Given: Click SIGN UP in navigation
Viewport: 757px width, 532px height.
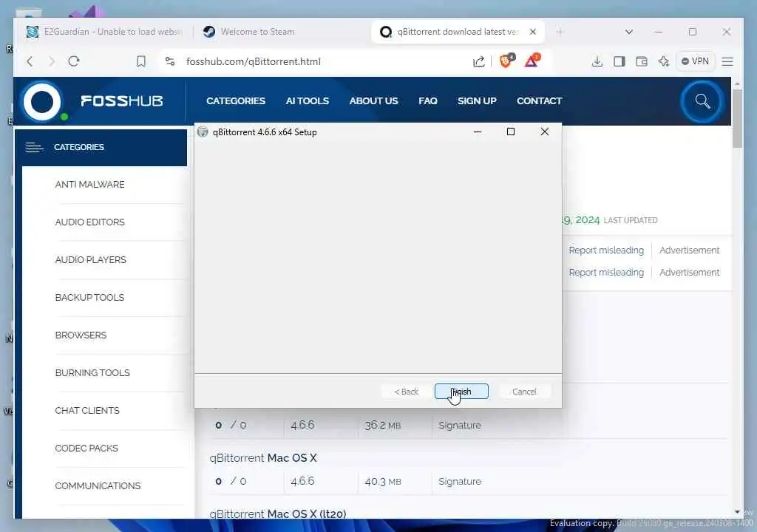Looking at the screenshot, I should coord(477,101).
